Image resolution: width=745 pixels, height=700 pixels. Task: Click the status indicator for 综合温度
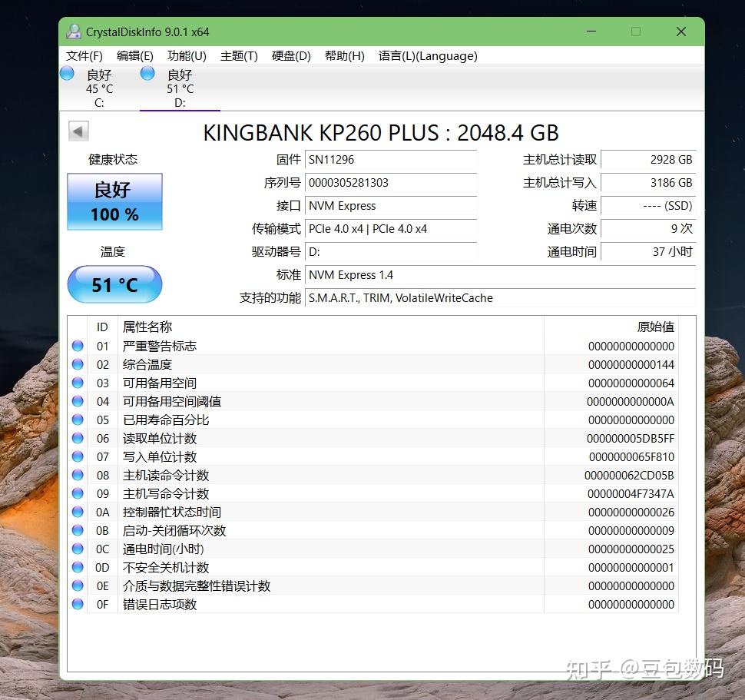pyautogui.click(x=77, y=364)
